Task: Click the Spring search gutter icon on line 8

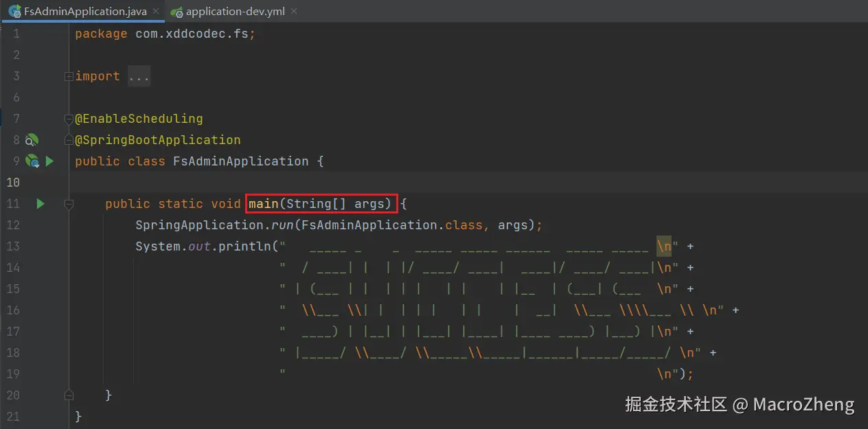Action: click(32, 140)
